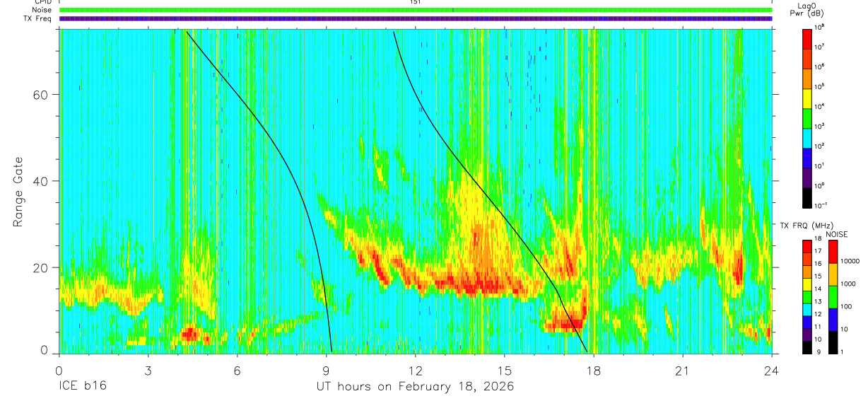This screenshot has height=401, width=868.
Task: Select the blue segment of Lag0 Pwr colorbar
Action: [x=807, y=158]
